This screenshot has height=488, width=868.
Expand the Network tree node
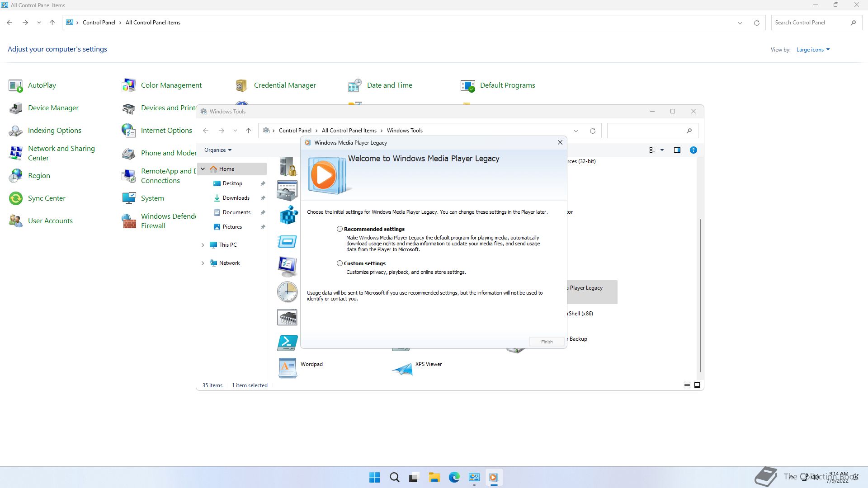point(203,263)
